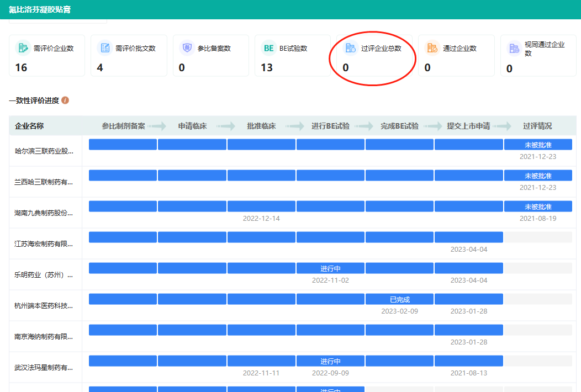This screenshot has height=392, width=581.
Task: Click the 参比制剂备案 column header
Action: pyautogui.click(x=123, y=126)
